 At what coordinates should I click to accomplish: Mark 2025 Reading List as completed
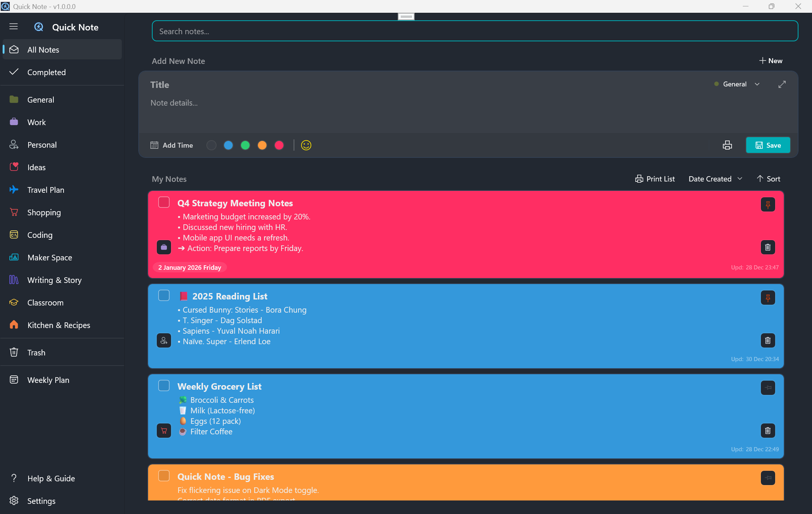point(164,296)
